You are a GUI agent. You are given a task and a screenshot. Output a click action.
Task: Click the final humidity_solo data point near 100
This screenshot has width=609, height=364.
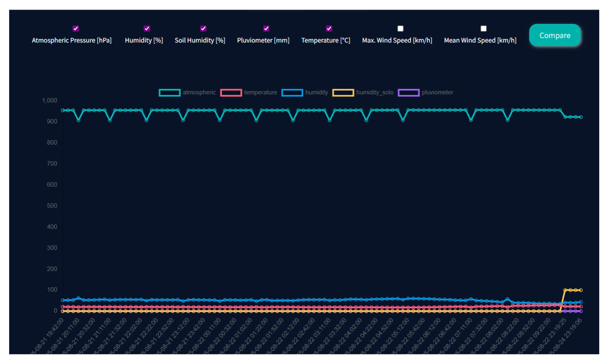581,290
